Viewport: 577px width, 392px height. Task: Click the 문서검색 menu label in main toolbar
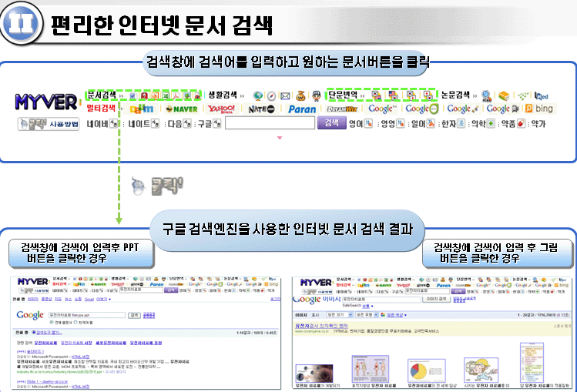[x=101, y=95]
